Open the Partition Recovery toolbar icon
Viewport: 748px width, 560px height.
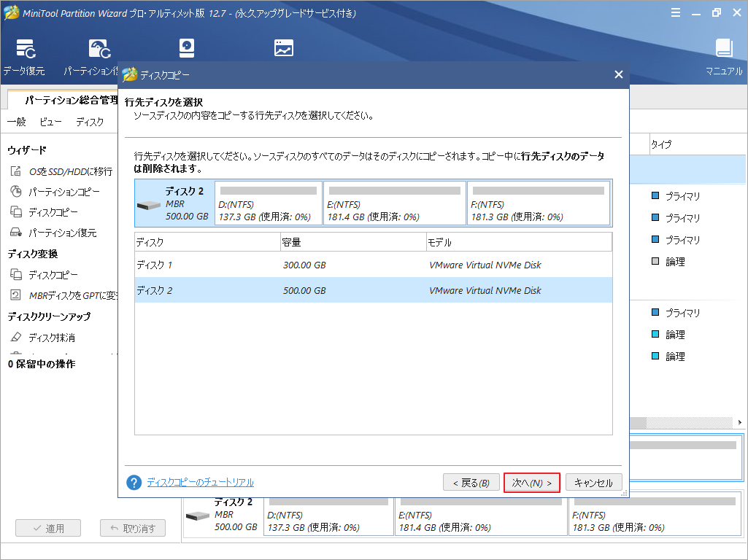99,49
